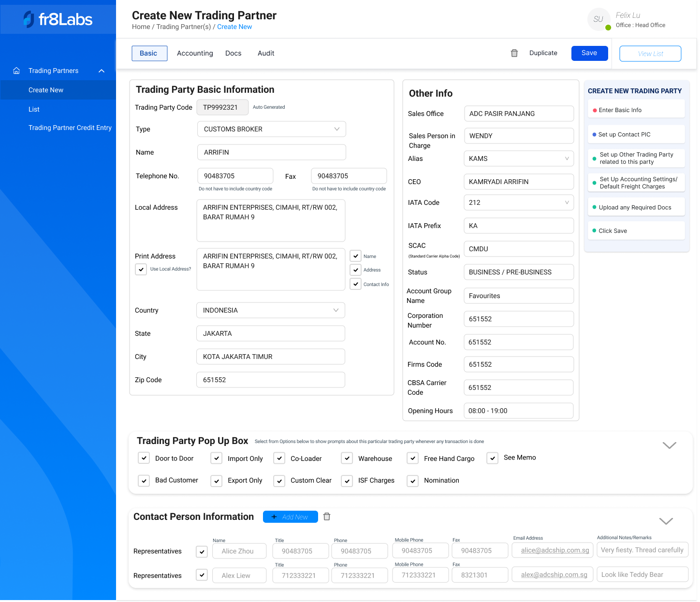This screenshot has height=602, width=700.
Task: Toggle Alex Liew representative checkbox
Action: click(202, 575)
